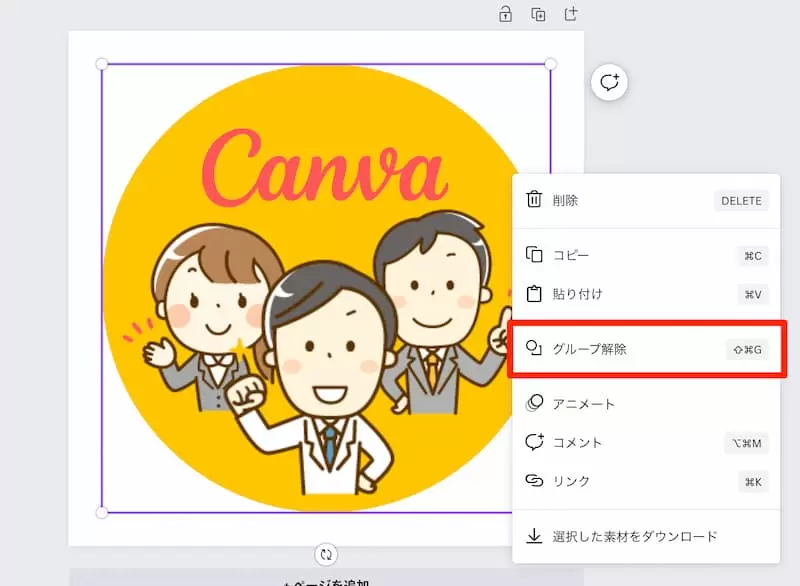Click the ⌘C shortcut badge
Screen dimensions: 800x586
(753, 256)
